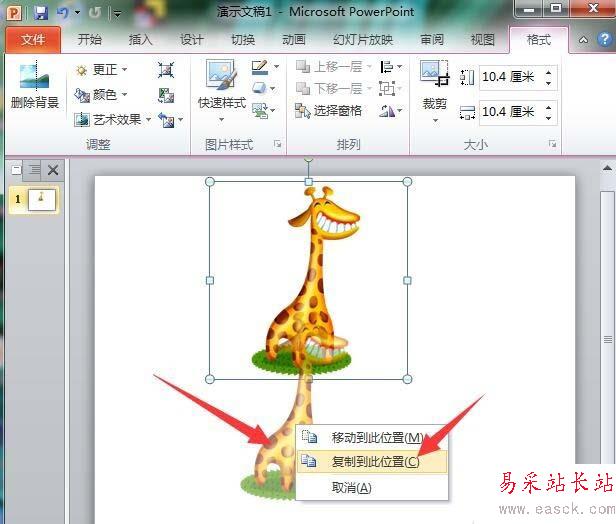Choose Move Here (移动到此位置) menu item

click(372, 438)
